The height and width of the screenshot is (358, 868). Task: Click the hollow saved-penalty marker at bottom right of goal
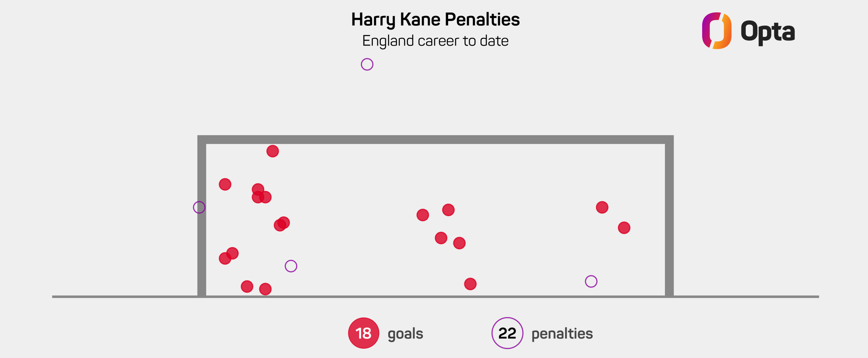click(591, 281)
